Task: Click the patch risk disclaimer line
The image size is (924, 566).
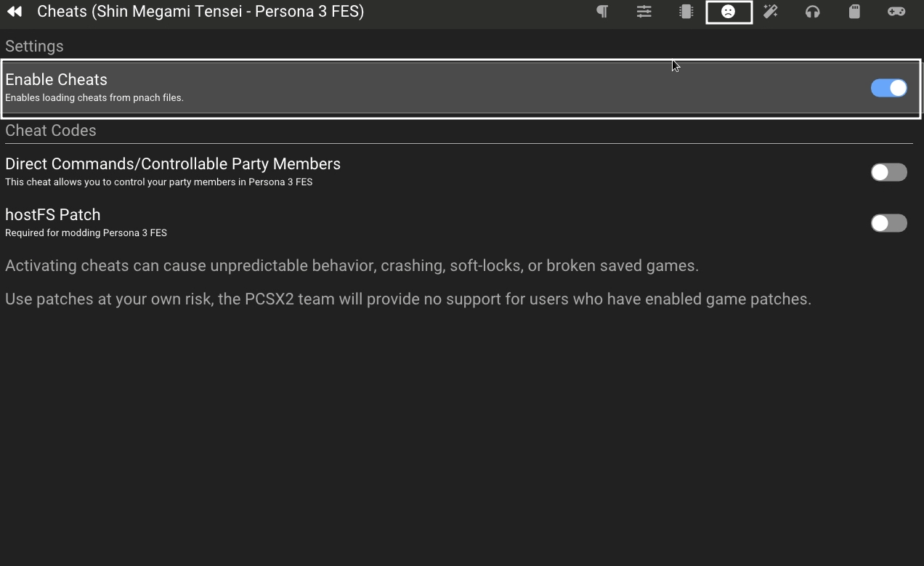Action: tap(408, 299)
